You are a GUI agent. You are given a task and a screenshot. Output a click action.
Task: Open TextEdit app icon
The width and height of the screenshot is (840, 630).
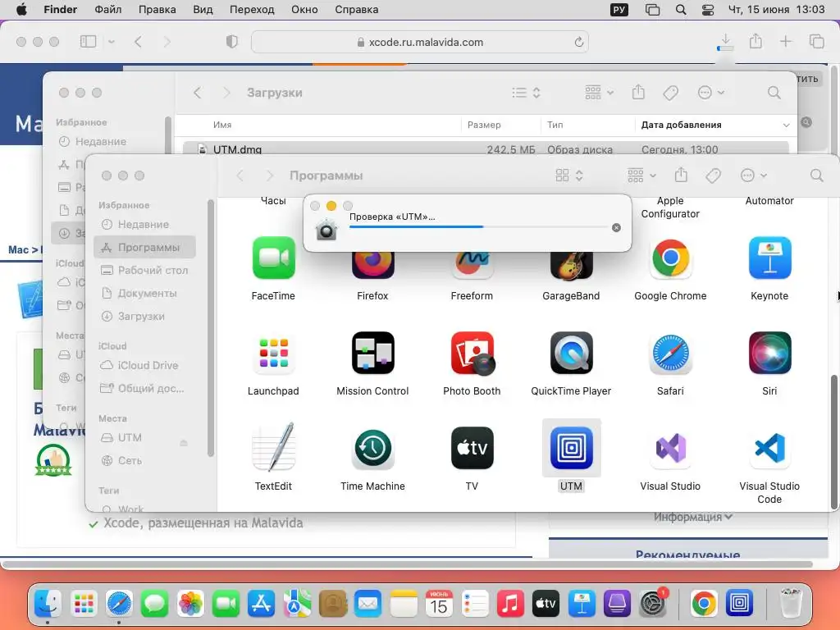coord(273,448)
